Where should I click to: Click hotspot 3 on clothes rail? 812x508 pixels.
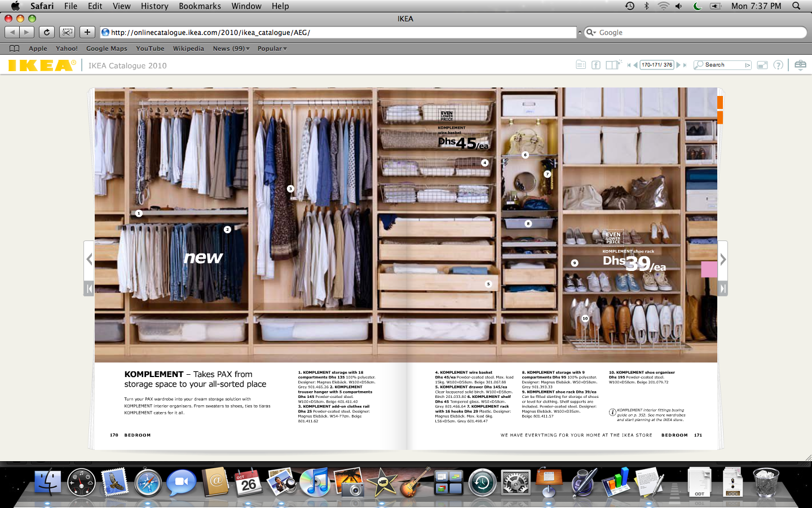pos(290,189)
